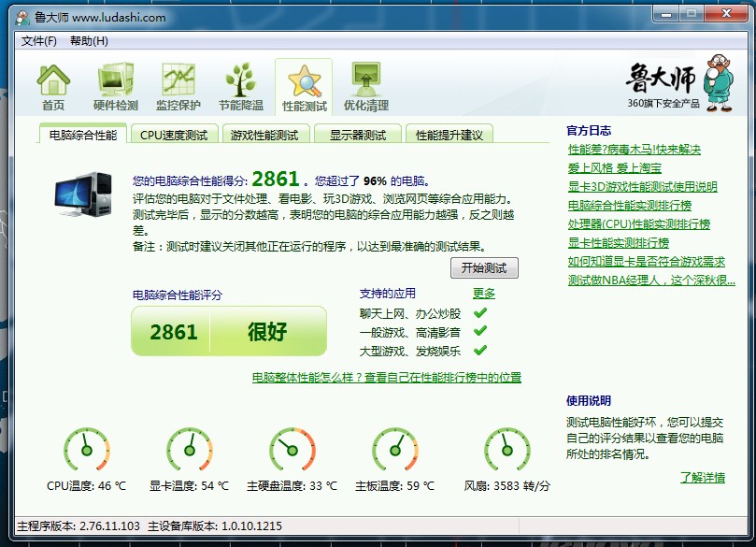
Task: Open the 首页 home icon
Action: point(53,87)
